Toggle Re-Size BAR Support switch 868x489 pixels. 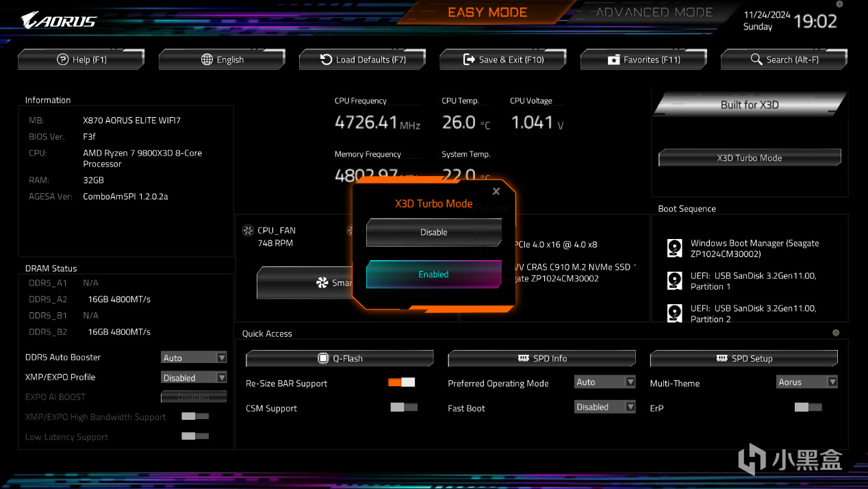click(x=402, y=382)
